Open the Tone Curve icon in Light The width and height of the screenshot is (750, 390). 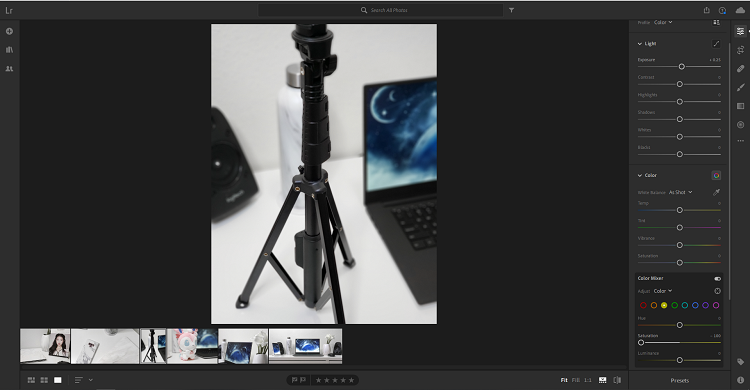(716, 44)
